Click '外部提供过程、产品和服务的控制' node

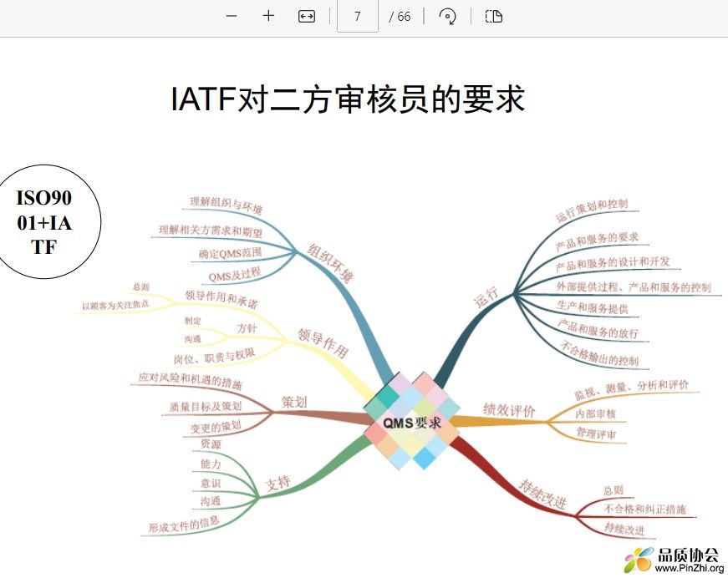coord(634,286)
